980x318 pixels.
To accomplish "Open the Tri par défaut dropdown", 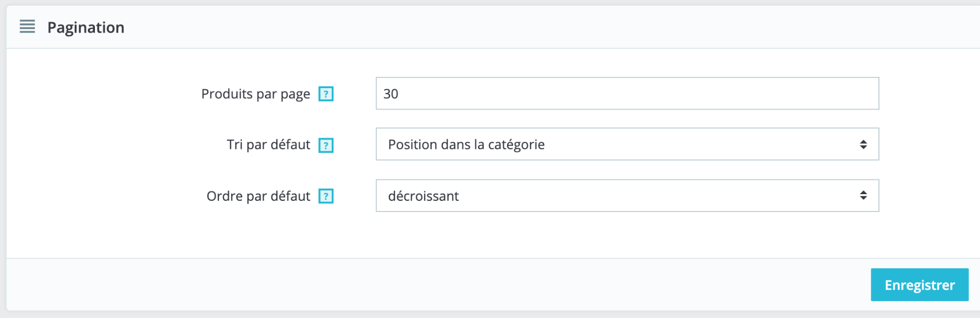I will pyautogui.click(x=627, y=144).
